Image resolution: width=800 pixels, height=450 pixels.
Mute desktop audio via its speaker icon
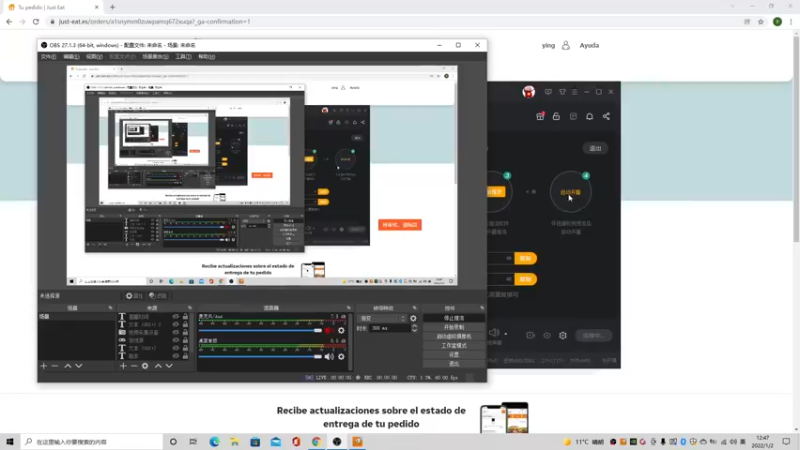point(329,357)
